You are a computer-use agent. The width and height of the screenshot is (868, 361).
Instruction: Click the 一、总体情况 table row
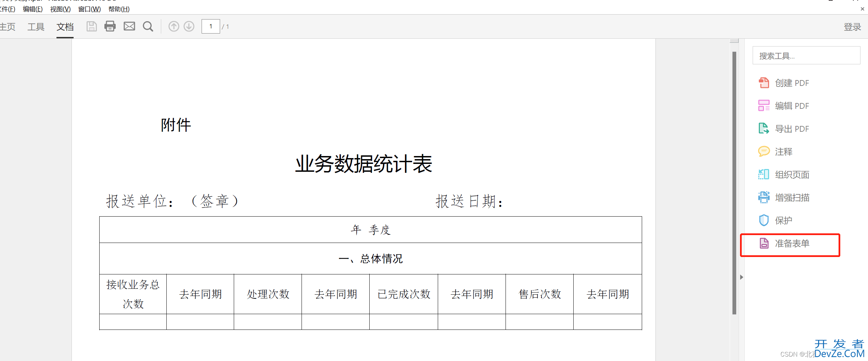point(371,259)
